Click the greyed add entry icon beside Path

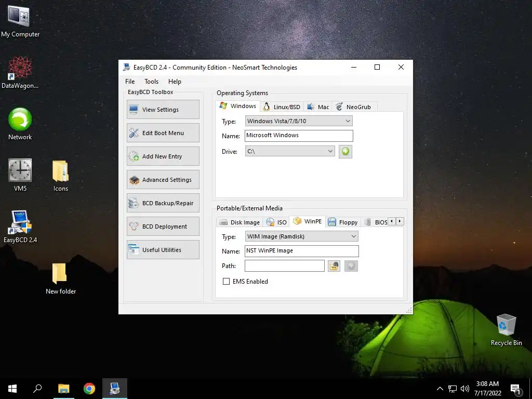(x=351, y=265)
